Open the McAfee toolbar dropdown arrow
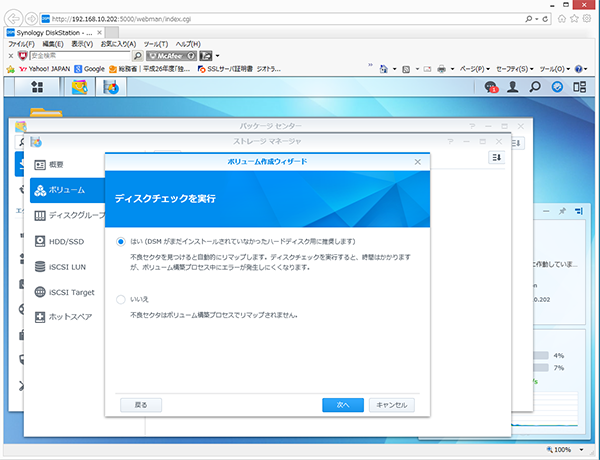This screenshot has height=460, width=600. pyautogui.click(x=217, y=56)
